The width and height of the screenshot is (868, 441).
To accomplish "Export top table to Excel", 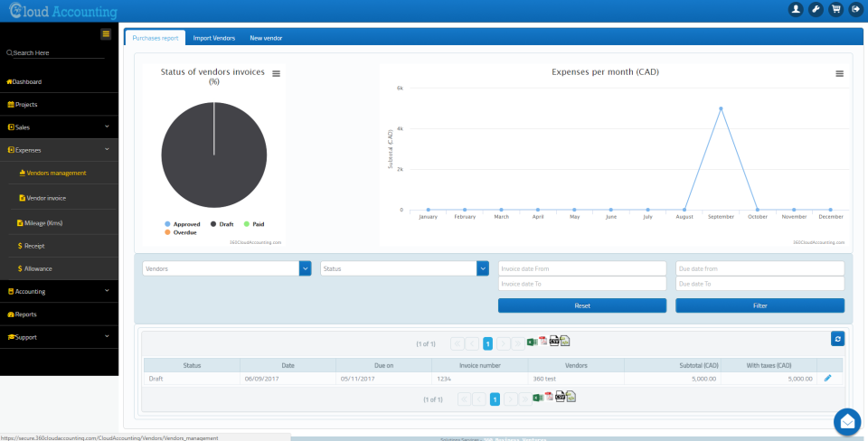I will pos(532,342).
